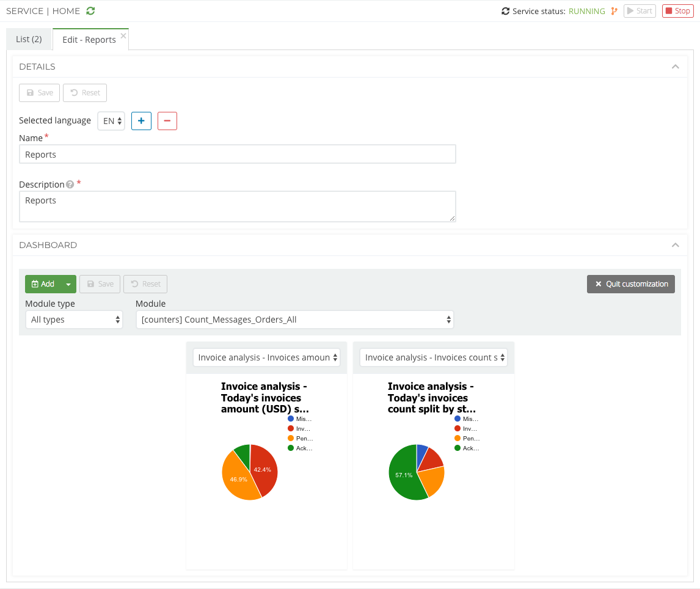700x589 pixels.
Task: Open the Add button dropdown arrow
Action: (68, 284)
